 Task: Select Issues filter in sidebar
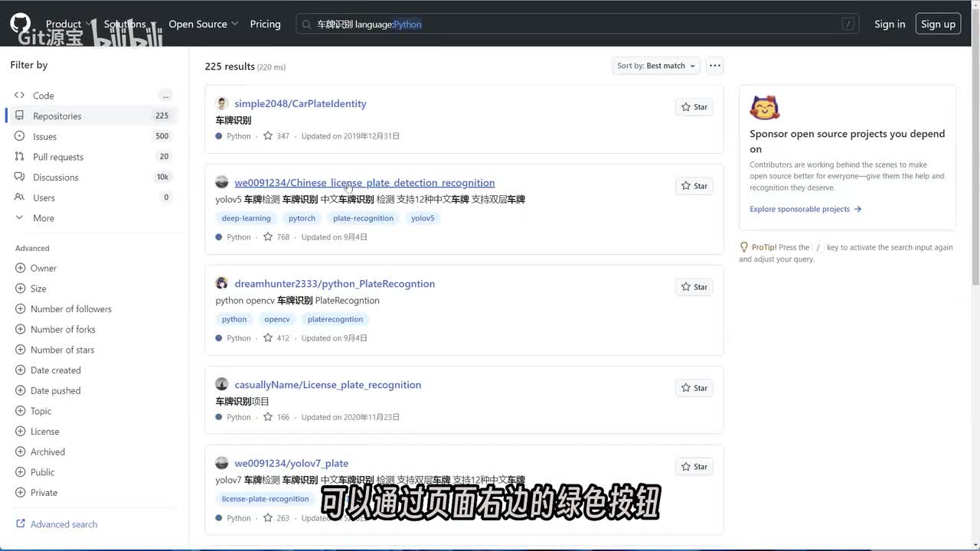(44, 136)
